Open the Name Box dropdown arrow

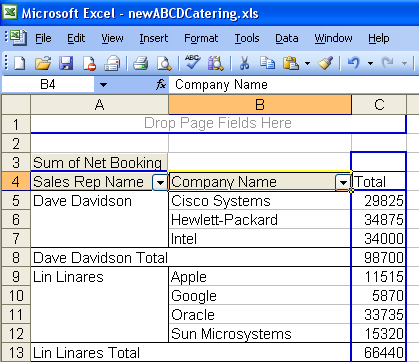pos(103,85)
